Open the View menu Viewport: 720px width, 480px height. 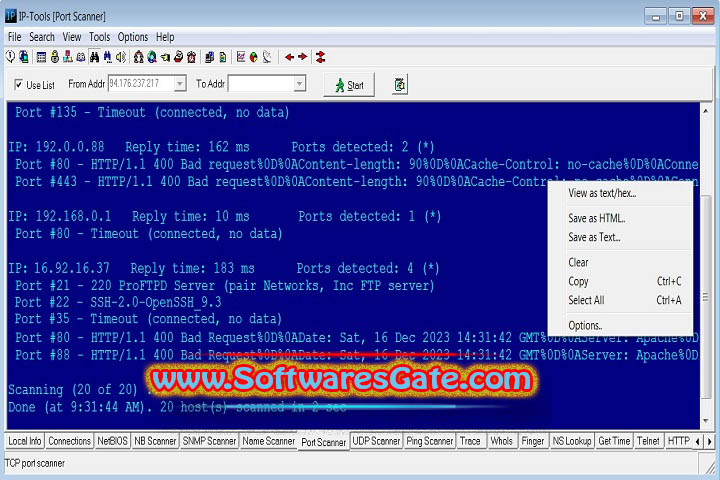pyautogui.click(x=72, y=37)
